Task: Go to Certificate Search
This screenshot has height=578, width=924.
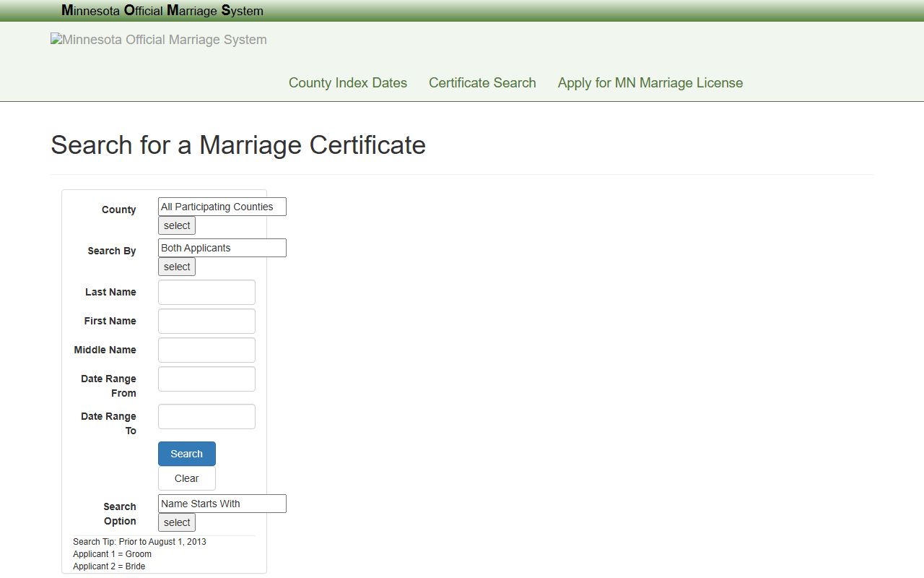Action: [482, 83]
